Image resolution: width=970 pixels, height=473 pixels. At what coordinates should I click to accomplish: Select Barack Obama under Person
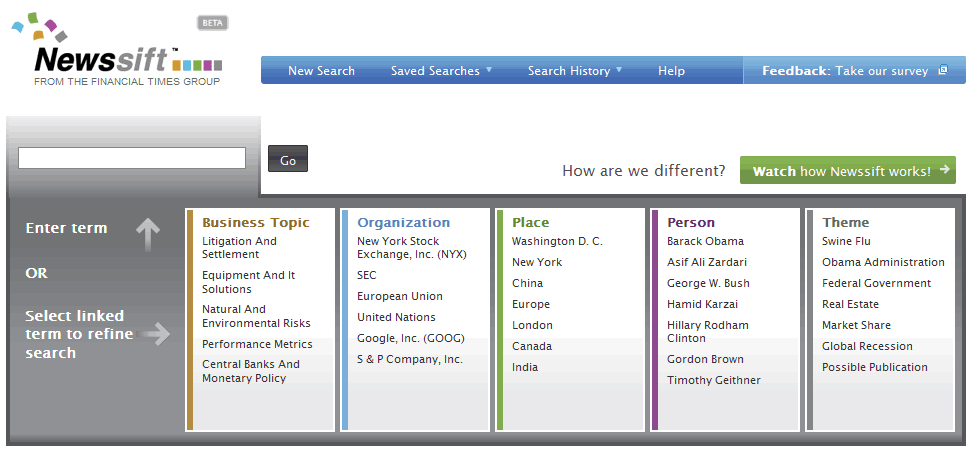click(x=705, y=241)
